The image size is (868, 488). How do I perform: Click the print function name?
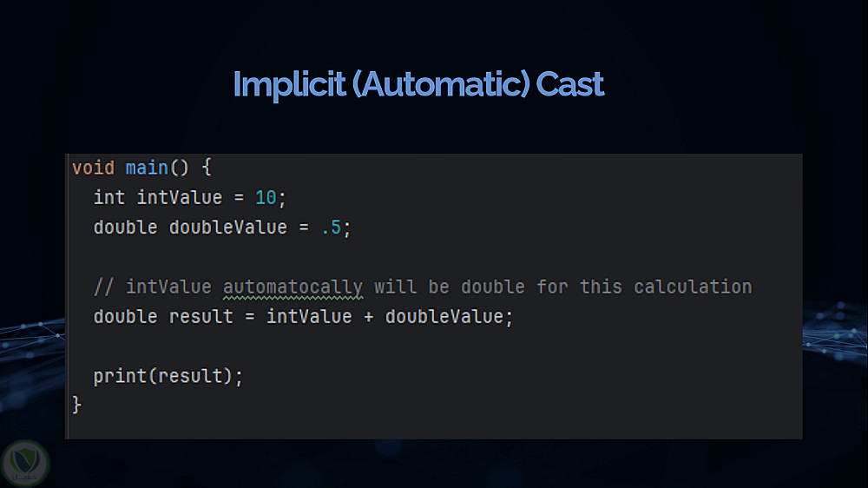click(120, 376)
